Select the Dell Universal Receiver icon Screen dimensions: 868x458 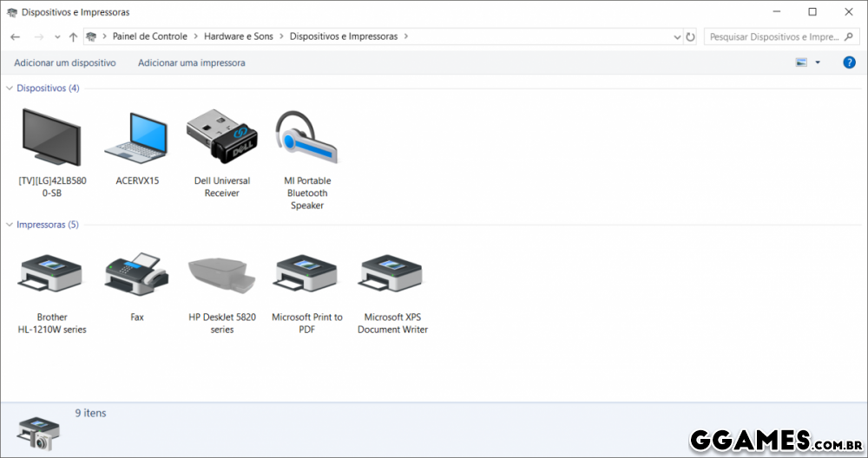(x=221, y=137)
